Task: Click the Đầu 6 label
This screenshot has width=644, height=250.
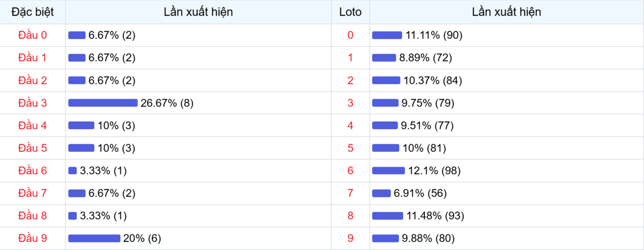Action: [33, 171]
